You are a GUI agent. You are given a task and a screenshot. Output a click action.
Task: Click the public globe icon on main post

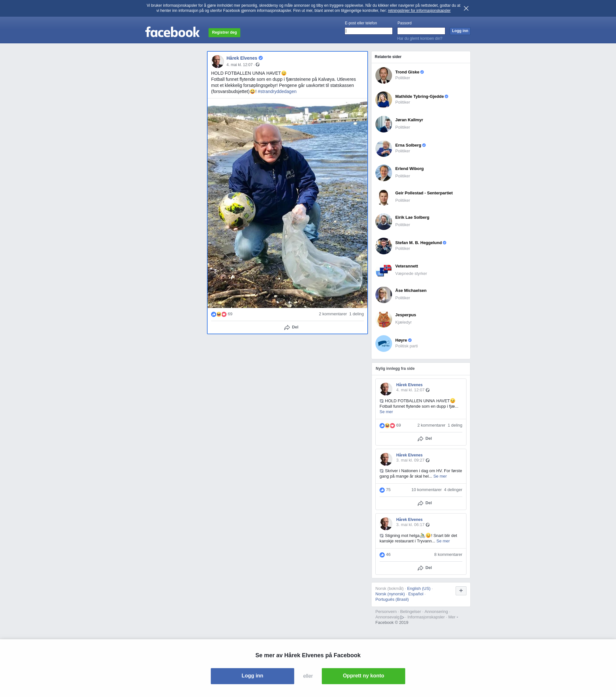coord(258,65)
